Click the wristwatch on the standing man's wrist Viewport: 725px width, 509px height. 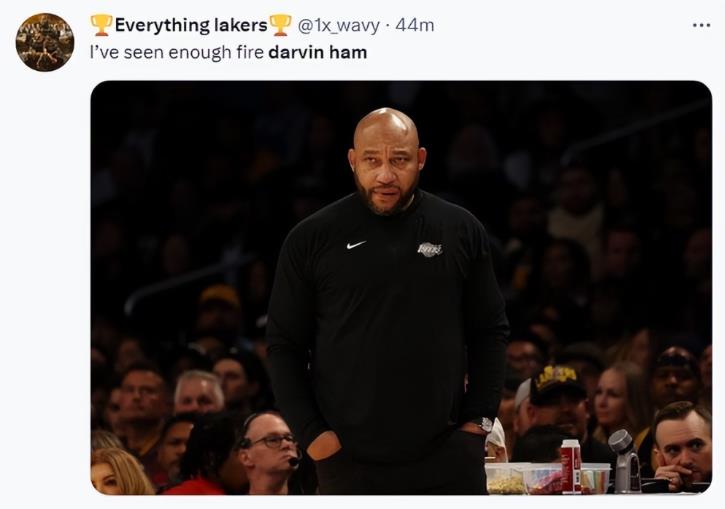[486, 424]
